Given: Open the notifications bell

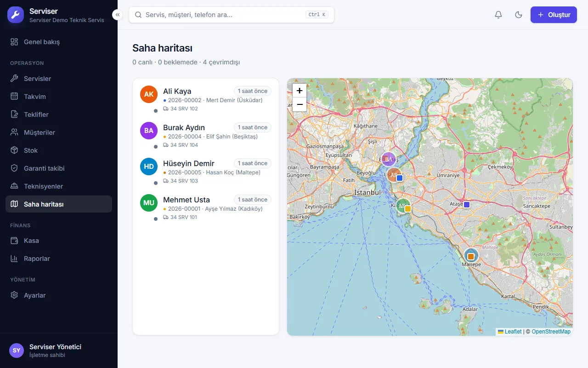Looking at the screenshot, I should pyautogui.click(x=498, y=15).
